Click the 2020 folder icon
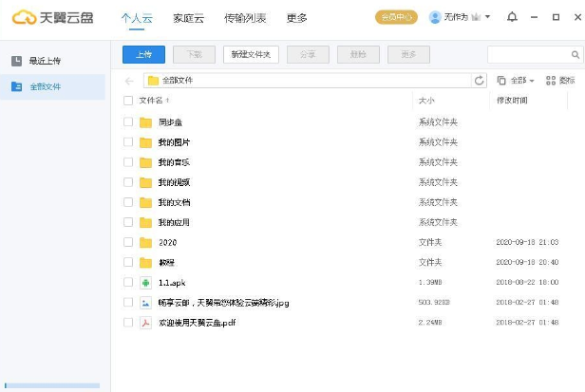This screenshot has width=585, height=392. (x=145, y=243)
